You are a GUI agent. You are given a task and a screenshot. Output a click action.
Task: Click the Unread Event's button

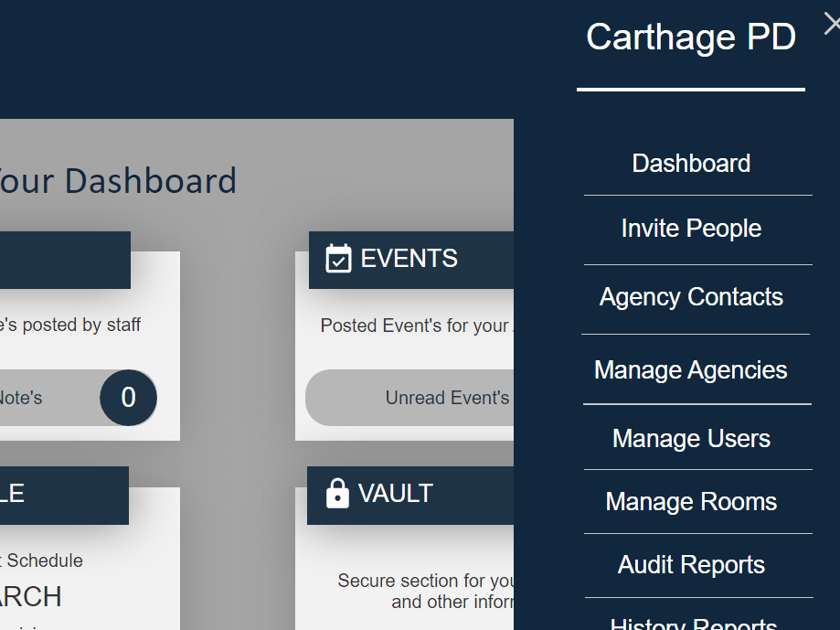[430, 398]
